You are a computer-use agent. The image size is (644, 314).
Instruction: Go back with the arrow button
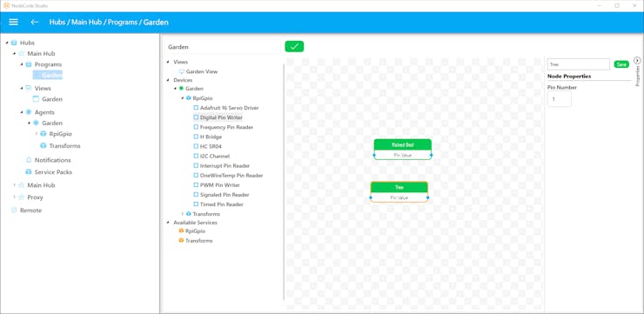point(35,22)
